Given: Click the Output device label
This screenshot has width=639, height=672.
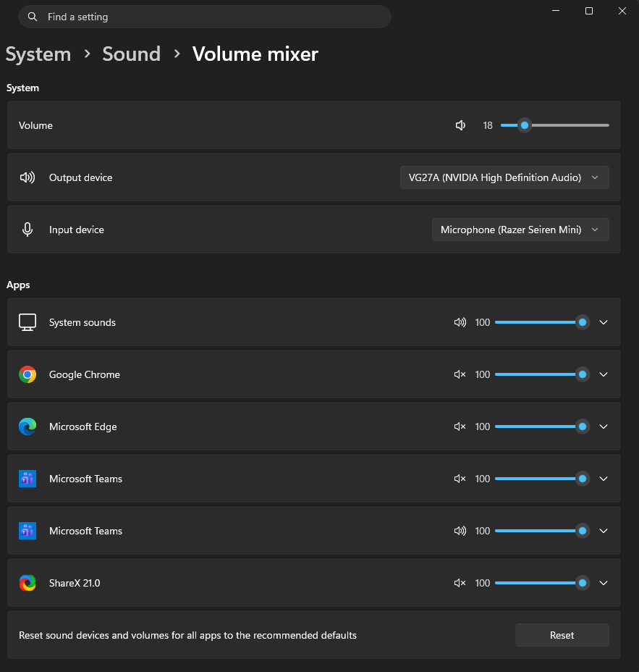Looking at the screenshot, I should [80, 177].
